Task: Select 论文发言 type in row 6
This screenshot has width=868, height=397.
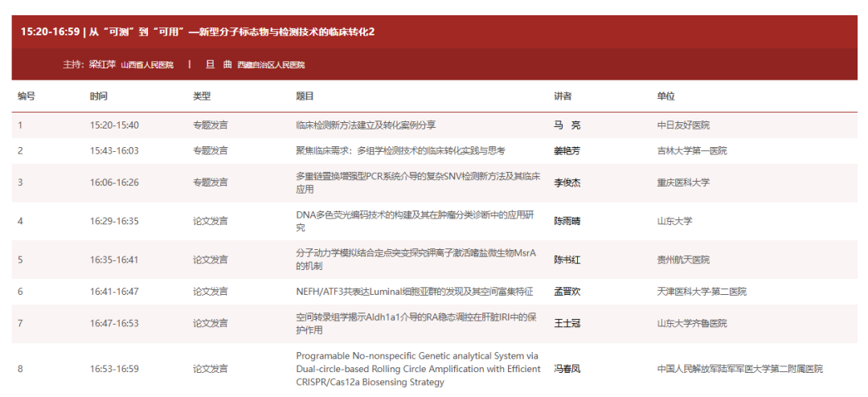Action: [211, 291]
